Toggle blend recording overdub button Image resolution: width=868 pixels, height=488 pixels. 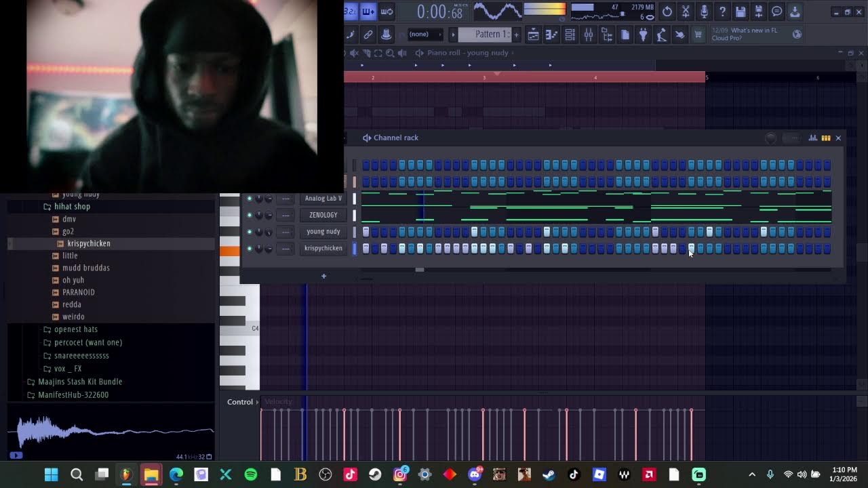click(368, 11)
